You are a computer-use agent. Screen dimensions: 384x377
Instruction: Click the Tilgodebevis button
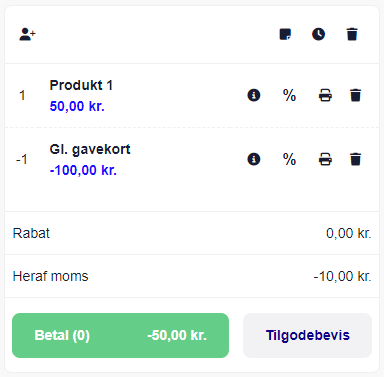point(307,335)
